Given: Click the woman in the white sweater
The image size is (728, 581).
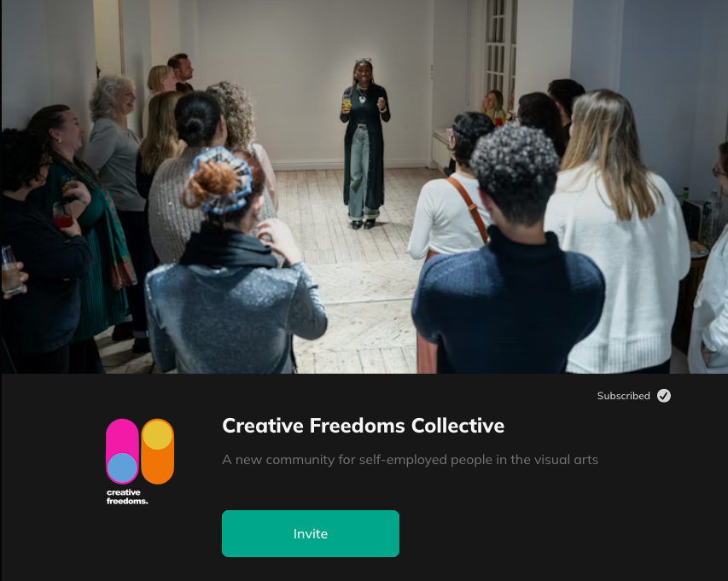Looking at the screenshot, I should pos(618,232).
